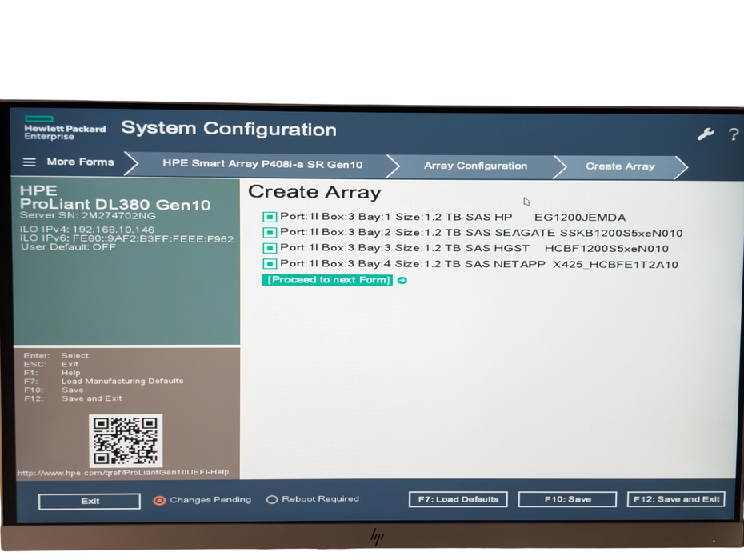Image resolution: width=744 pixels, height=560 pixels.
Task: Open the More Forms hamburger menu
Action: click(x=30, y=162)
